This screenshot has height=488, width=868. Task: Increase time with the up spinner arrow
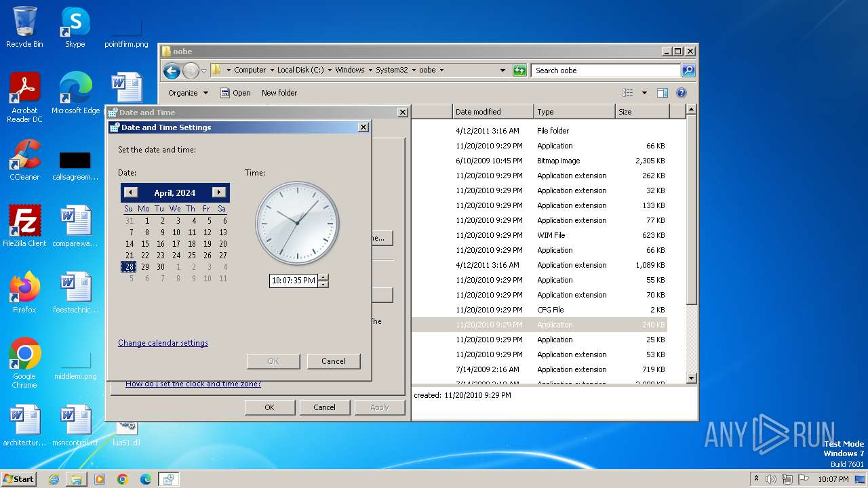pyautogui.click(x=323, y=277)
